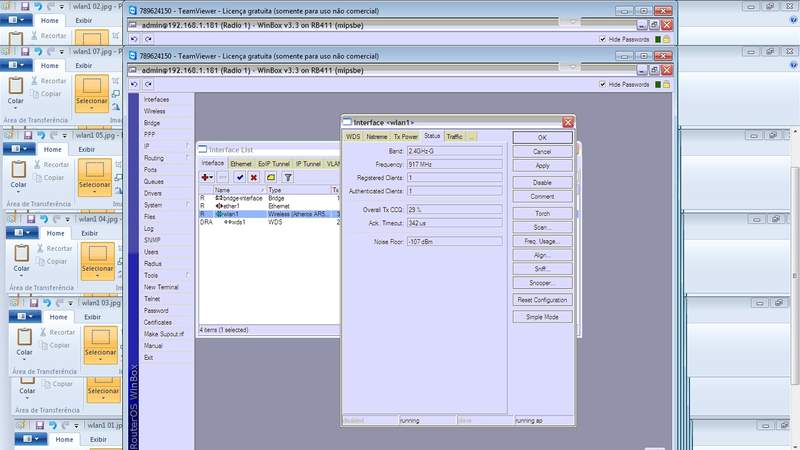
Task: Click the disable (red X) icon in Interface List
Action: click(x=254, y=177)
